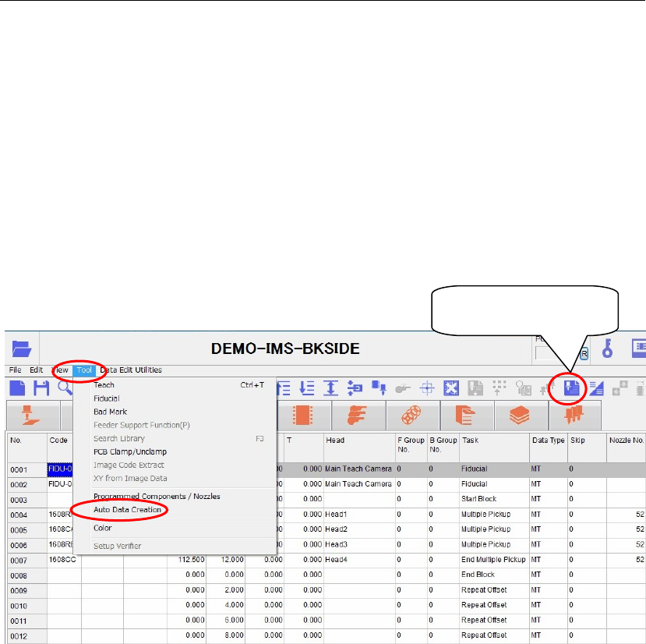The width and height of the screenshot is (646, 644).
Task: Click the Head column header
Action: coord(359,447)
